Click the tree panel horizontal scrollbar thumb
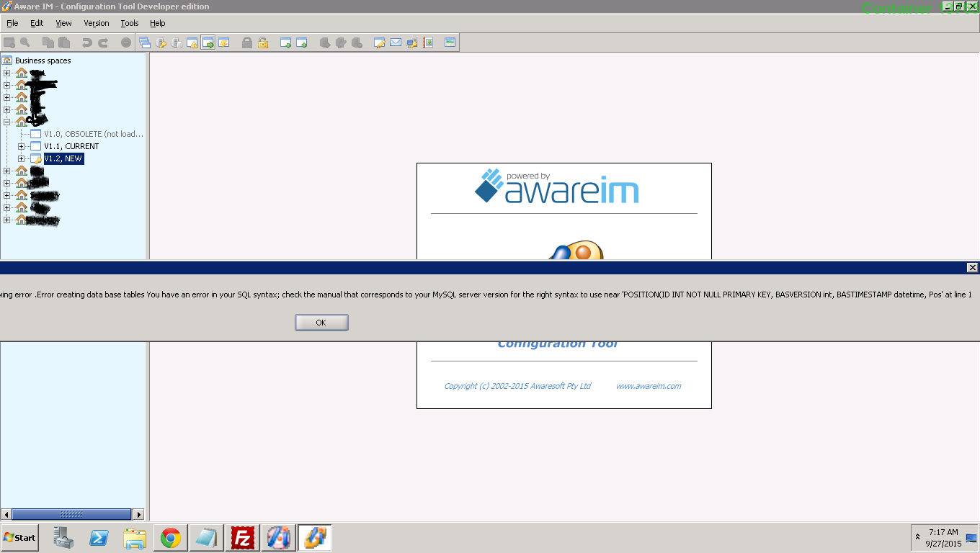Screen dimensions: 980x553 pyautogui.click(x=71, y=514)
